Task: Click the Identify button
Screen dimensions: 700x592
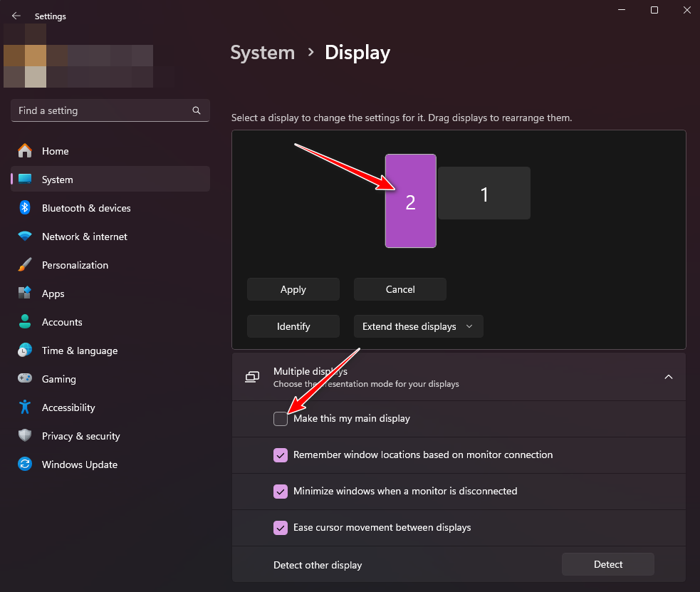Action: pos(293,326)
